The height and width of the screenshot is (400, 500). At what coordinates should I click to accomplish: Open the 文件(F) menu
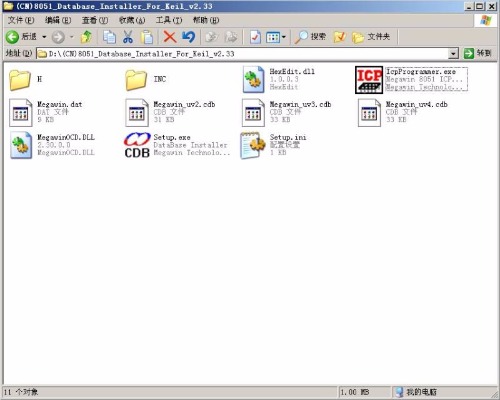click(21, 20)
